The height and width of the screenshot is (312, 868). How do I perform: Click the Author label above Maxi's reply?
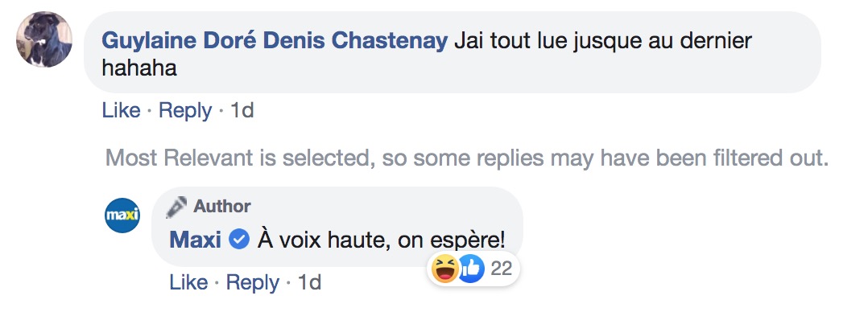coord(222,207)
